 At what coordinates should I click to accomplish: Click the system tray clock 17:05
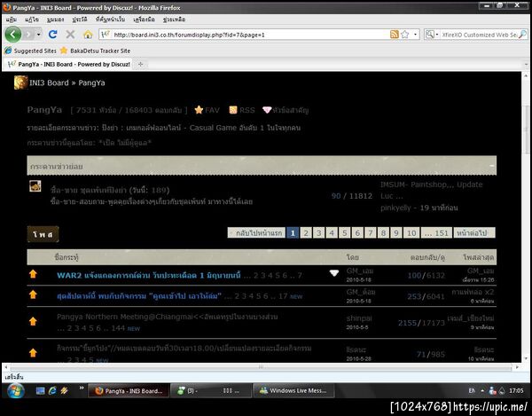coord(516,391)
